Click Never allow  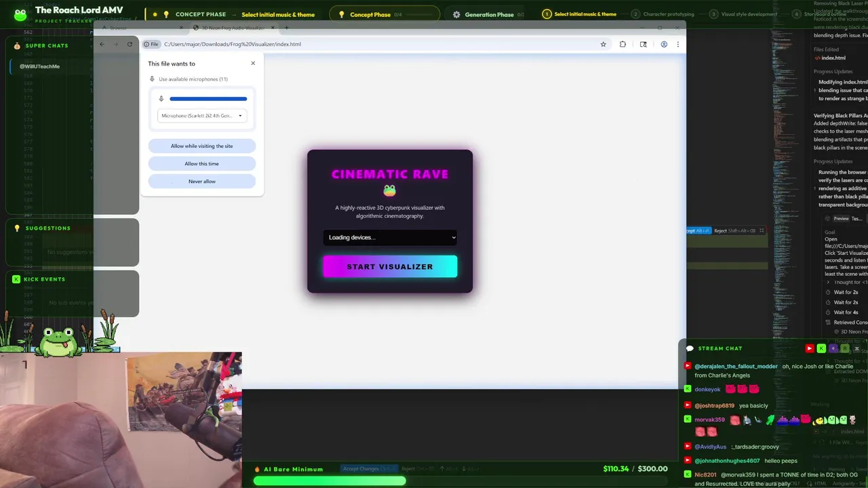pyautogui.click(x=202, y=181)
